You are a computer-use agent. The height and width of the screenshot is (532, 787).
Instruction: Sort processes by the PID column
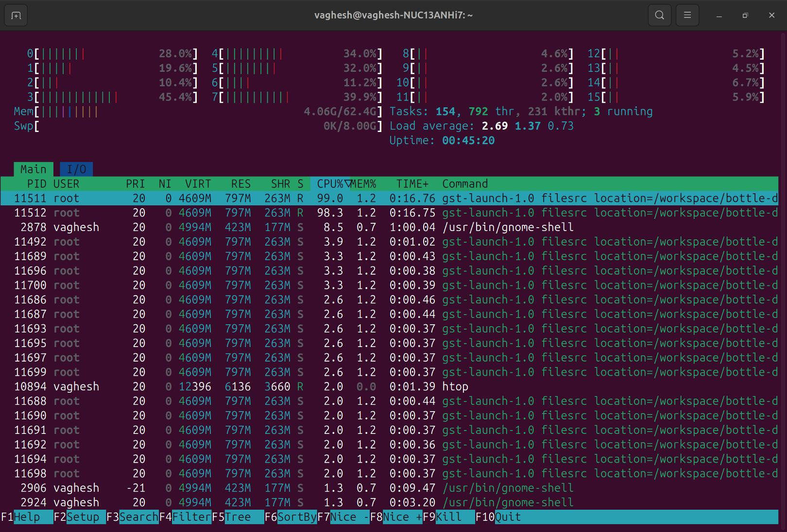pos(36,184)
